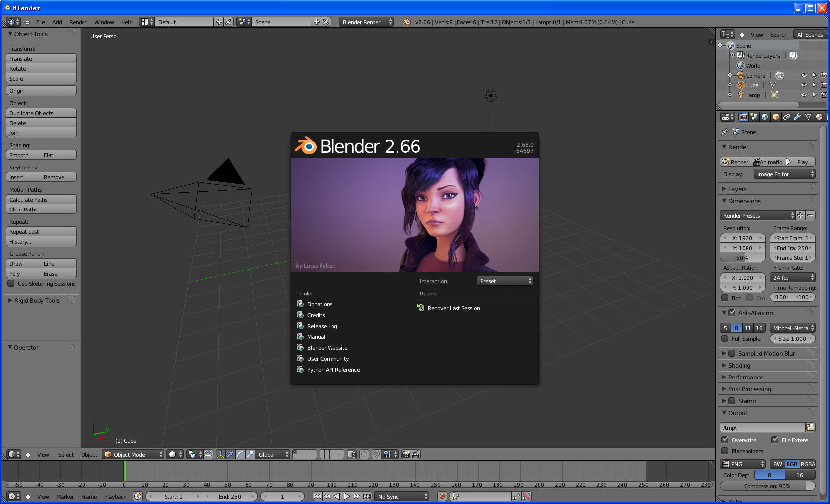Pin the properties context with pin icon
The image size is (830, 504).
725,132
